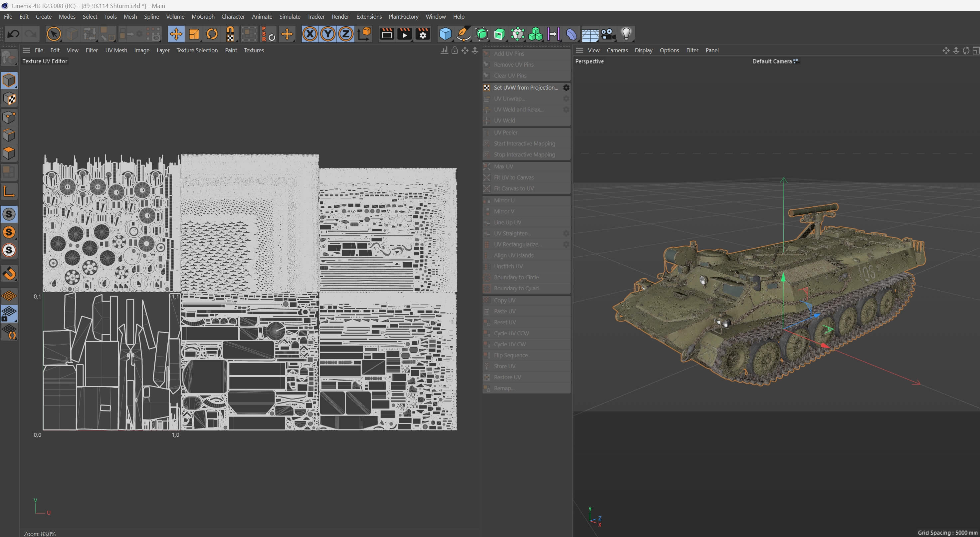
Task: Open the MoGraph menu
Action: click(203, 17)
